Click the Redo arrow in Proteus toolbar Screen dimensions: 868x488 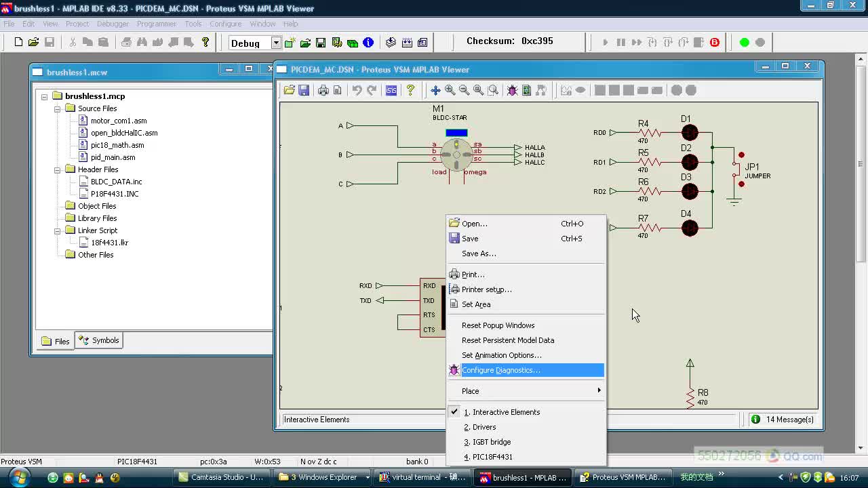pos(372,90)
